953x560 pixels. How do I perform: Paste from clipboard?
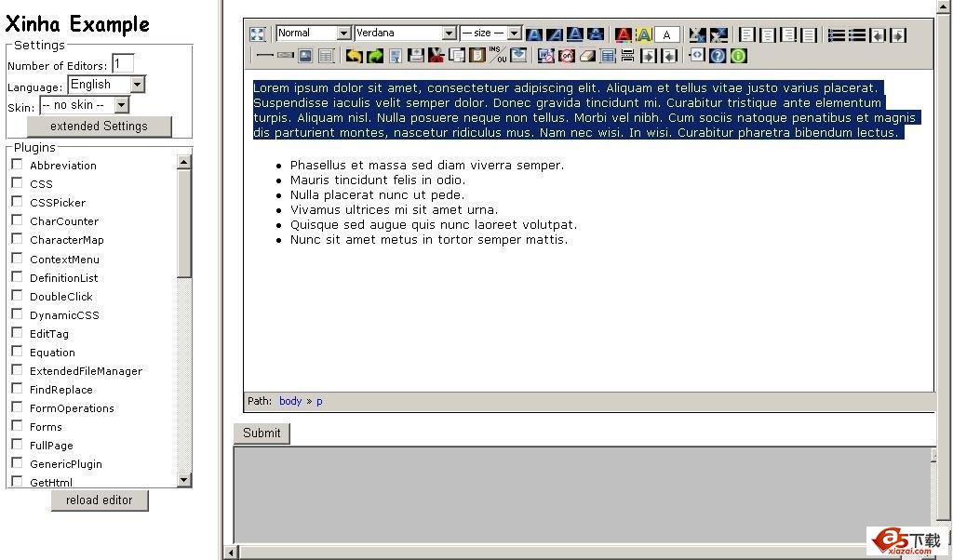(477, 55)
